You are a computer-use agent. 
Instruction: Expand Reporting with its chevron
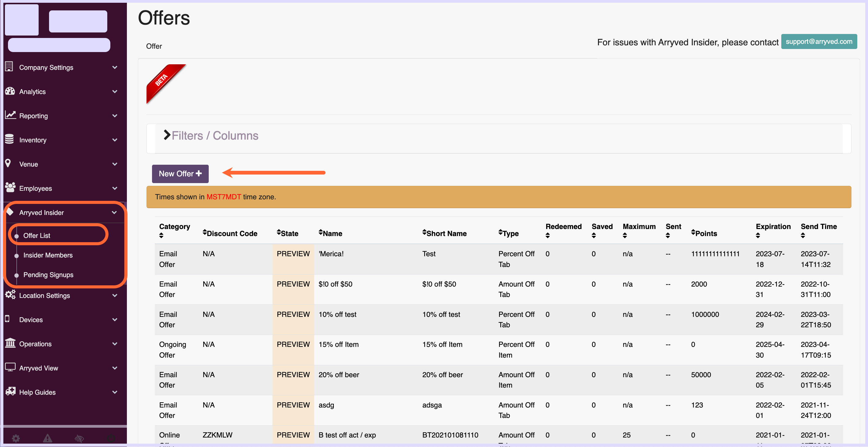115,115
